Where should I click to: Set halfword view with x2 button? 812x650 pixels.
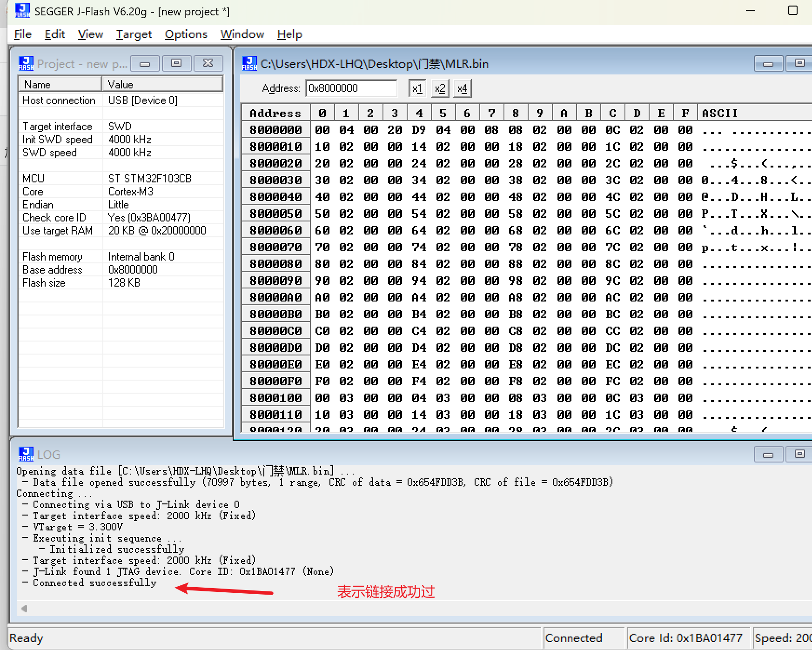click(440, 88)
